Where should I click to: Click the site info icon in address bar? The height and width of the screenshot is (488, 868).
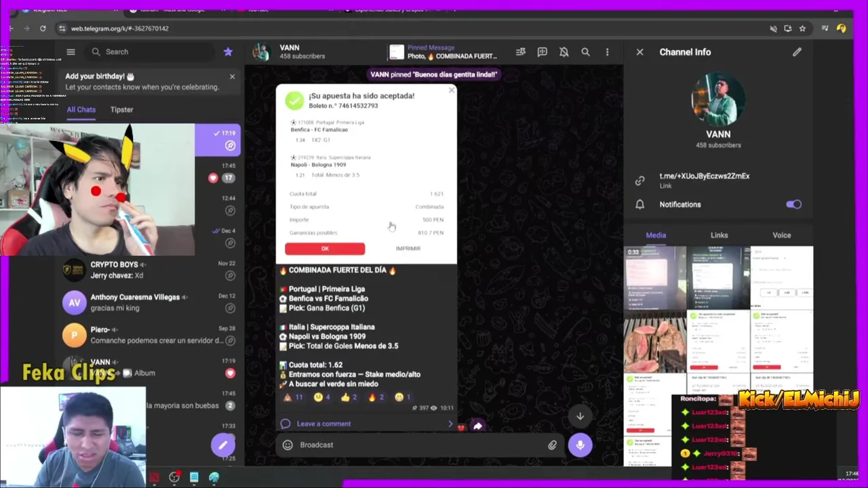62,28
